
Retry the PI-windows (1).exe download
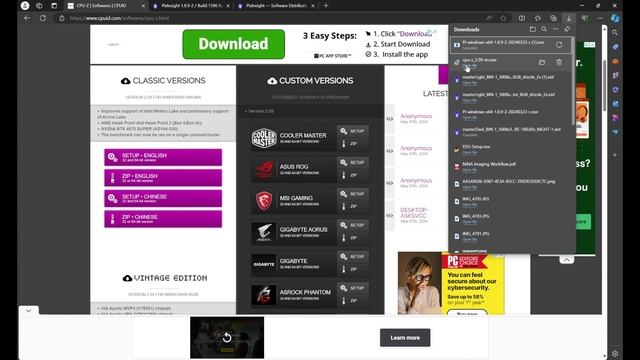point(559,45)
